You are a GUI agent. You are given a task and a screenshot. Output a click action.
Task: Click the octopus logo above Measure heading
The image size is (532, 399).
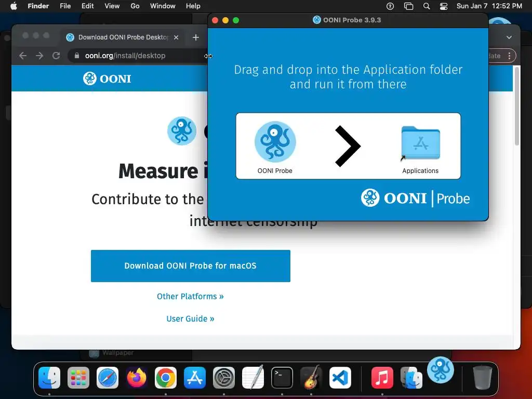(182, 131)
